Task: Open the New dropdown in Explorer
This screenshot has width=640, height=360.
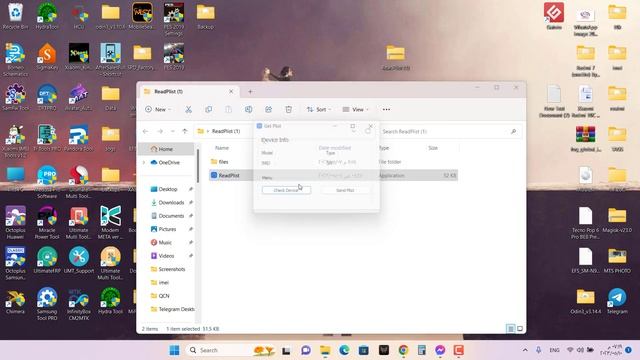Action: point(158,109)
